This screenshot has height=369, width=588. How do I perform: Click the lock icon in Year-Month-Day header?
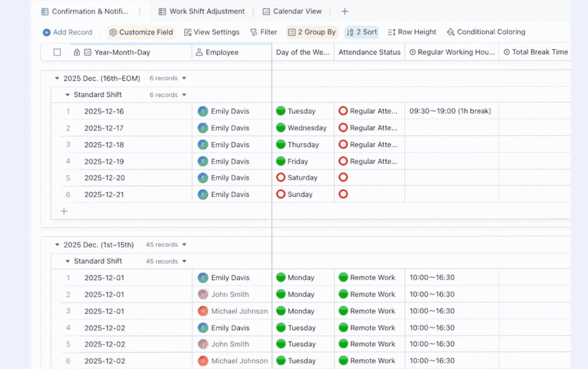click(76, 52)
